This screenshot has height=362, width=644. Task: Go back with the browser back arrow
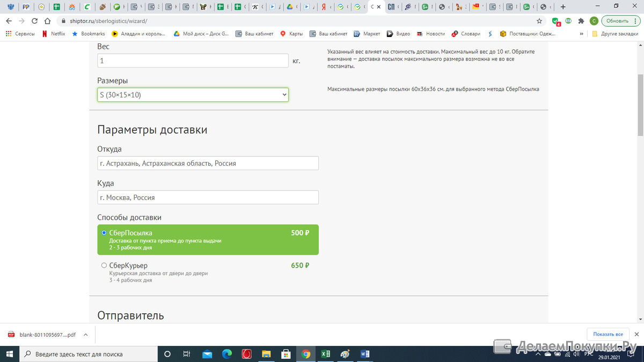pos(9,21)
